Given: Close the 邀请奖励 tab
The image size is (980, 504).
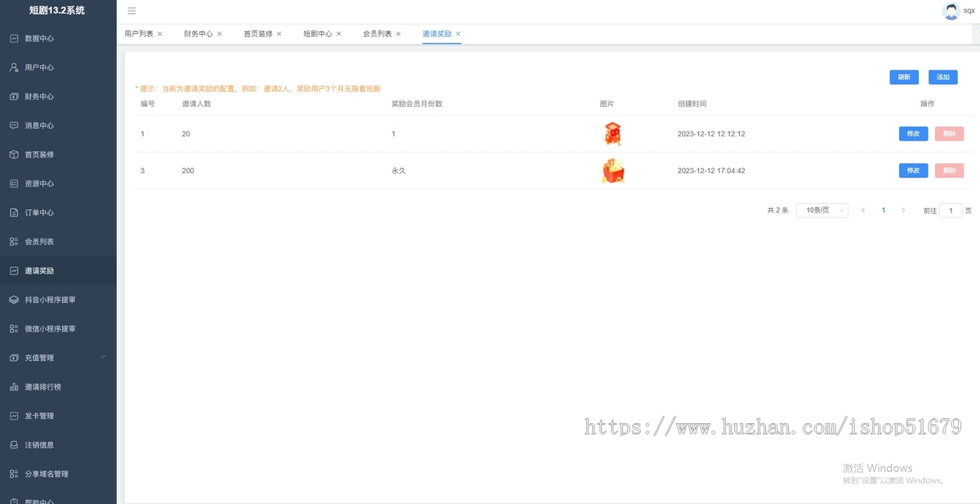Looking at the screenshot, I should tap(458, 33).
